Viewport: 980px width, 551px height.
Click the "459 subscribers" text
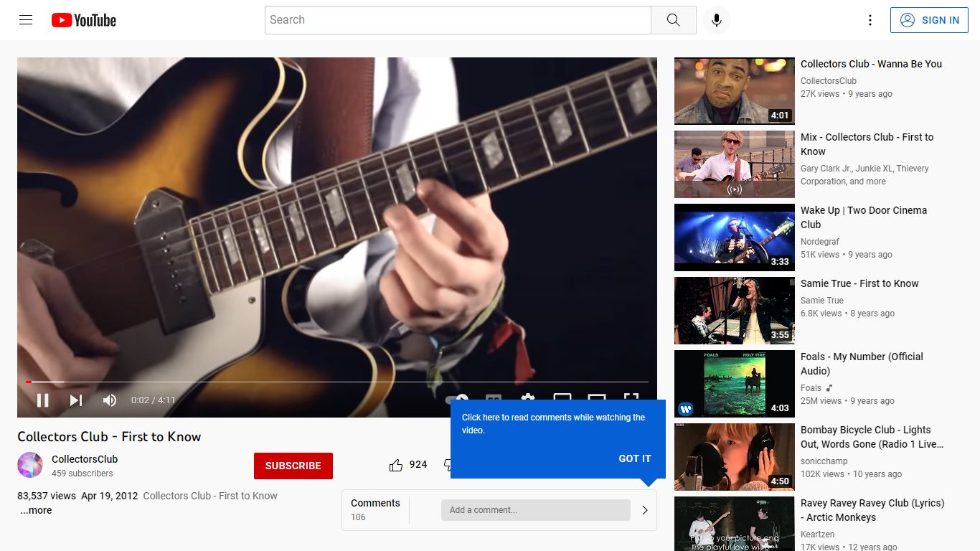[83, 474]
